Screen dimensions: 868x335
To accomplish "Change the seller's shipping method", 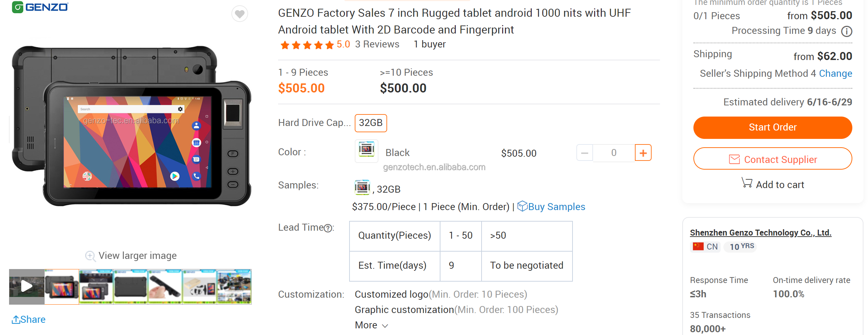I will (835, 74).
